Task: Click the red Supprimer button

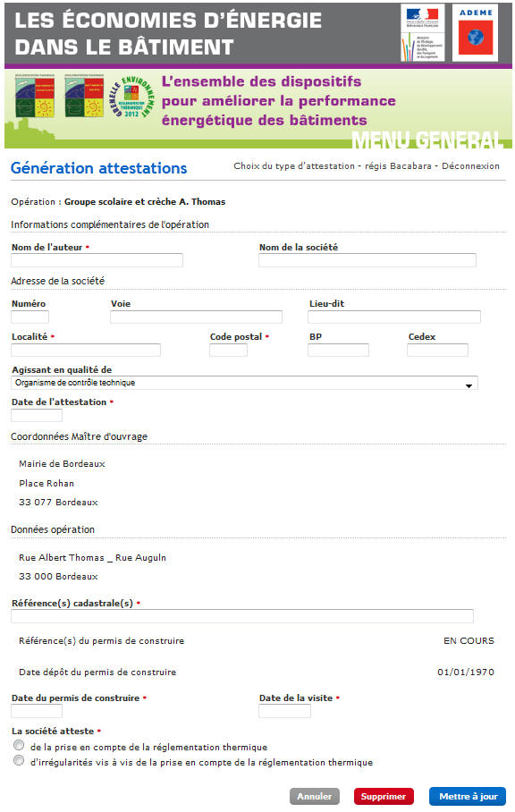Action: (x=384, y=796)
